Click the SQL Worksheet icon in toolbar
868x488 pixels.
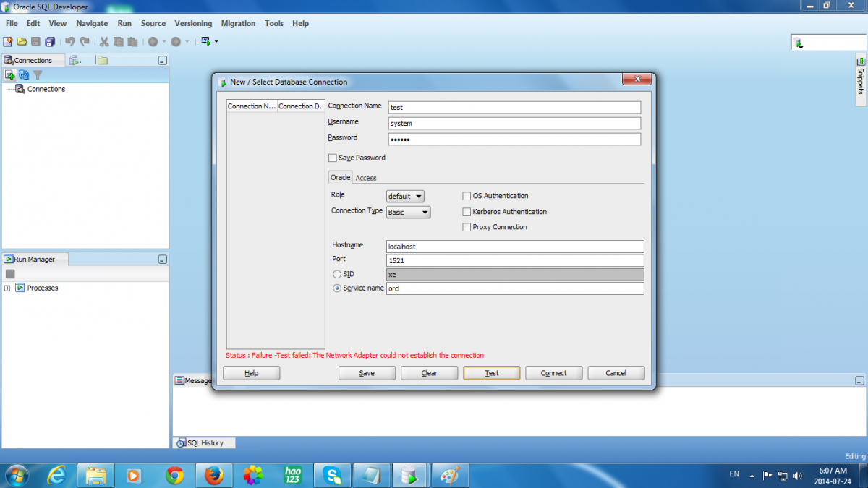pyautogui.click(x=206, y=42)
